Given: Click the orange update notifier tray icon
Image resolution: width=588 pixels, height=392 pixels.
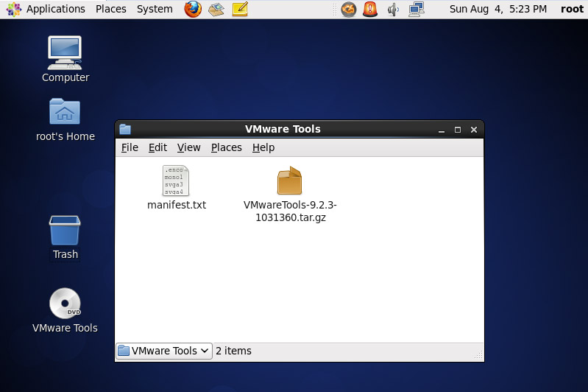Looking at the screenshot, I should click(x=348, y=10).
